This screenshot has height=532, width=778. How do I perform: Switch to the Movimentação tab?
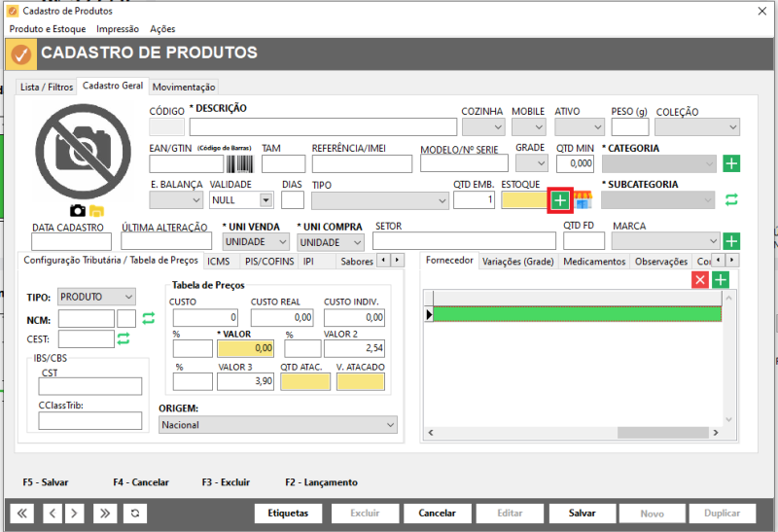tap(184, 87)
